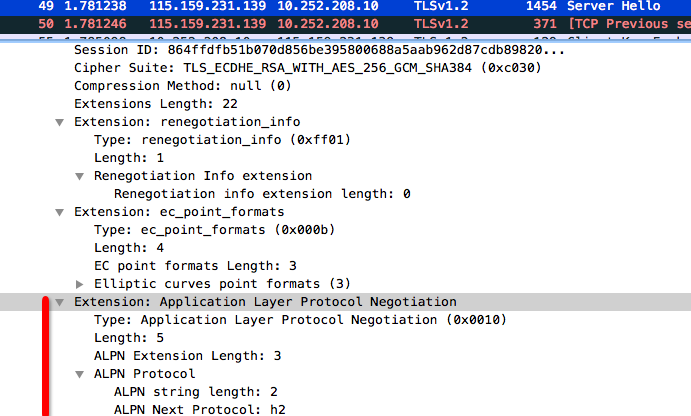
Task: Collapse the ec_point_formats extension node
Action: pos(59,212)
